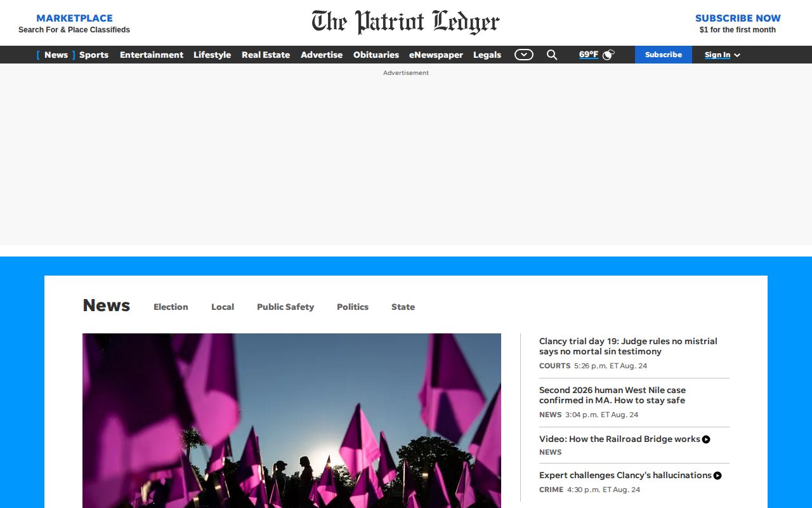Open the eNewspaper link
Screen dimensions: 812x508
coord(436,55)
